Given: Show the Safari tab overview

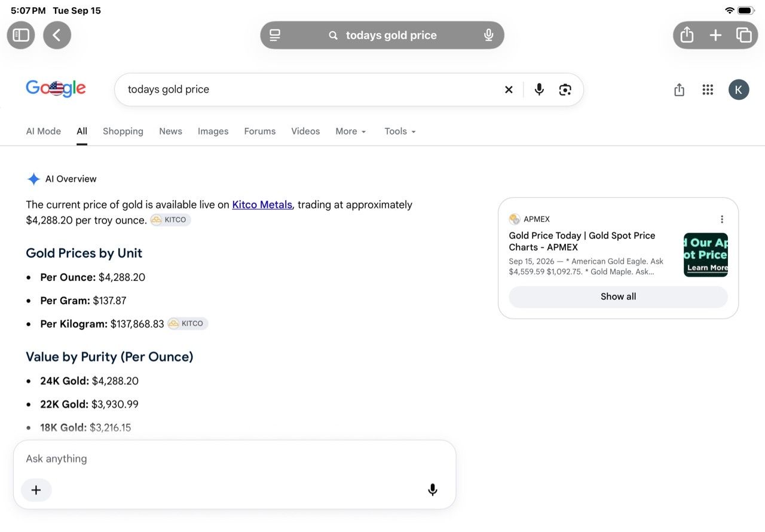Looking at the screenshot, I should click(743, 35).
